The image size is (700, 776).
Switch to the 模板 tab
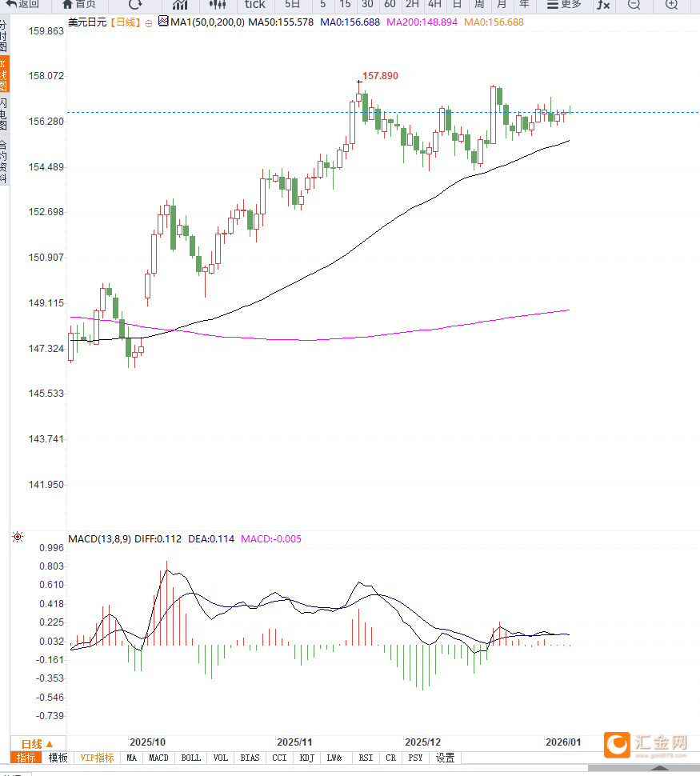point(58,758)
